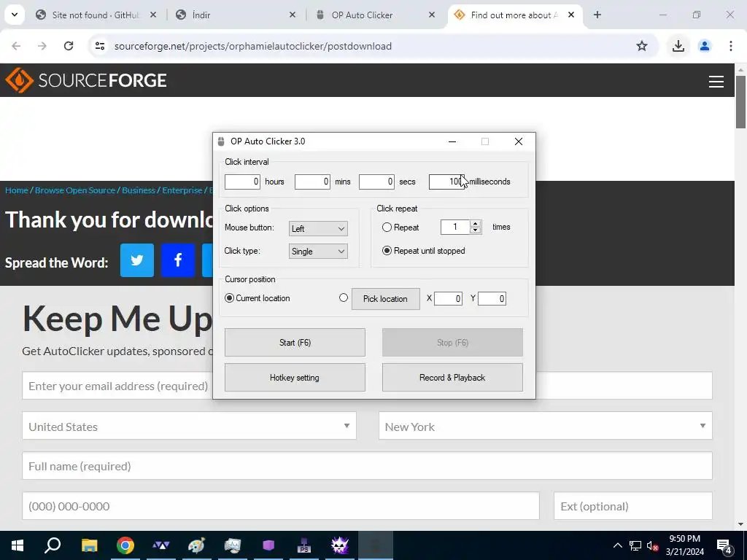Open File Explorer from taskbar
Image resolution: width=747 pixels, height=560 pixels.
89,545
